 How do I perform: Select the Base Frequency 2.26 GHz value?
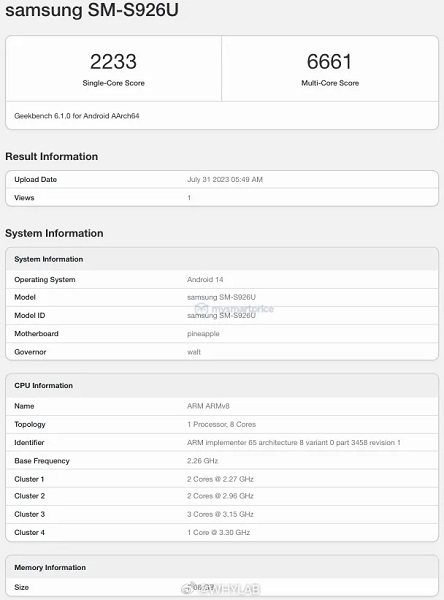click(202, 461)
